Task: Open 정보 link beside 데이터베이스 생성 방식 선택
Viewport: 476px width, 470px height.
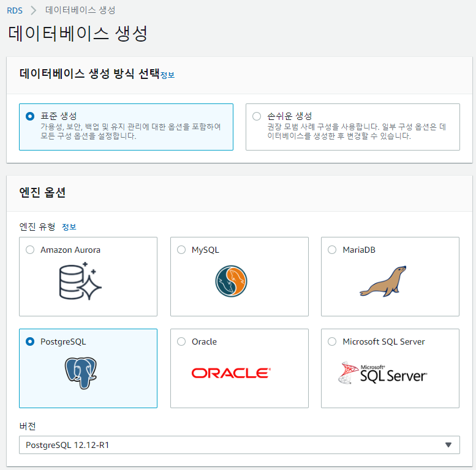Action: pyautogui.click(x=167, y=75)
